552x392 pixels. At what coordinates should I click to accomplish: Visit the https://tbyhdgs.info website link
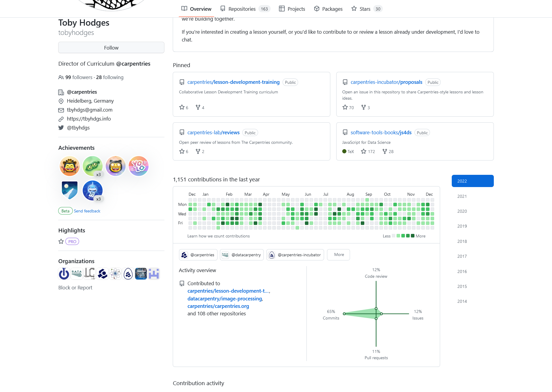click(x=89, y=119)
